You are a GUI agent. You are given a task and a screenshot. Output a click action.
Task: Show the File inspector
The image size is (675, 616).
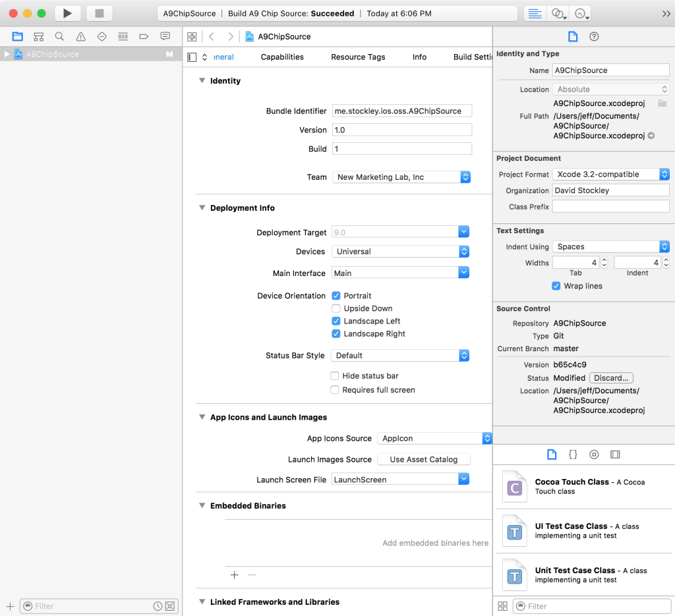[573, 36]
